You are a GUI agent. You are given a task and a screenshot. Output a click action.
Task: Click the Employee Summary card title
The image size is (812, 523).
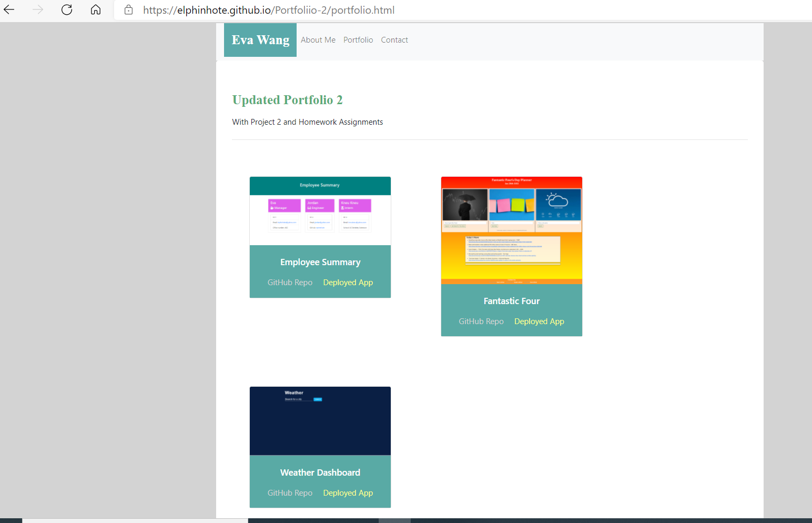tap(320, 262)
